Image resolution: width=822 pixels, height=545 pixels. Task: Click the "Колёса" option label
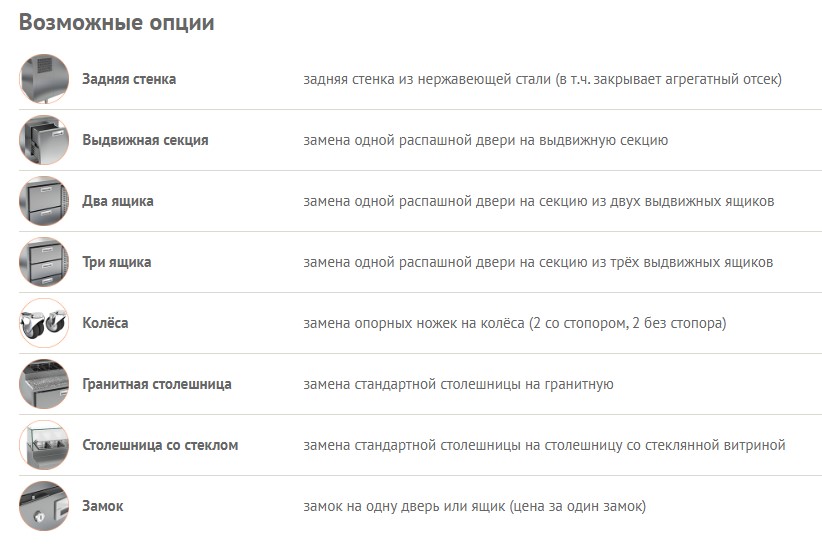(105, 323)
